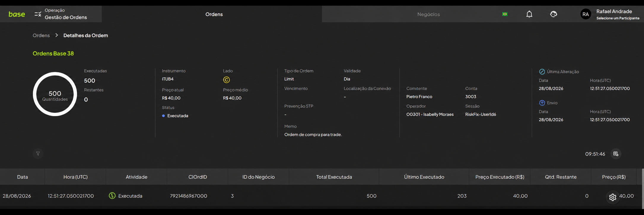
Task: Open the notifications bell icon
Action: 529,14
